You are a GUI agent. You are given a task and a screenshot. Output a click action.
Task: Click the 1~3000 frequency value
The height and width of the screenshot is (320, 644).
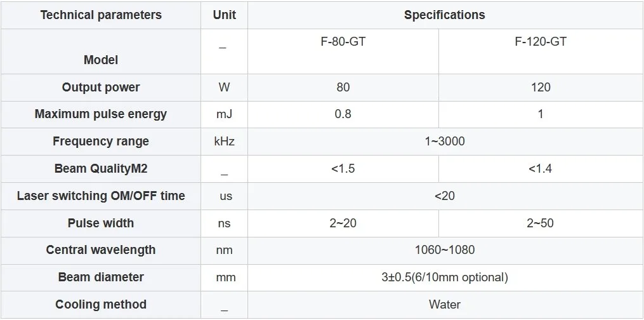tap(445, 142)
